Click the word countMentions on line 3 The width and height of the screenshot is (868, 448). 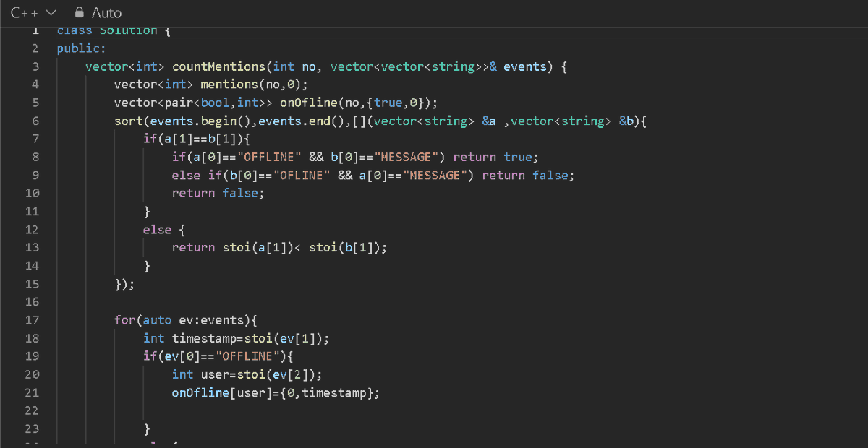tap(218, 66)
